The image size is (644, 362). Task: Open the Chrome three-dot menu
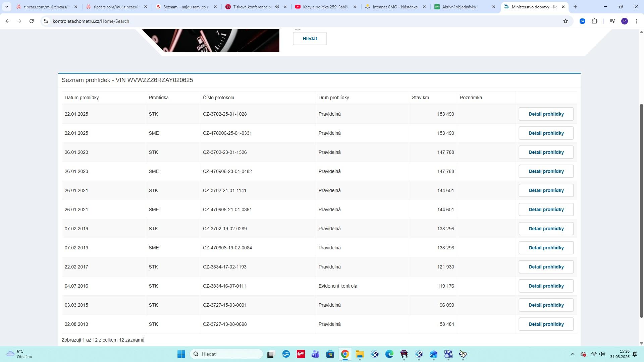pyautogui.click(x=637, y=21)
